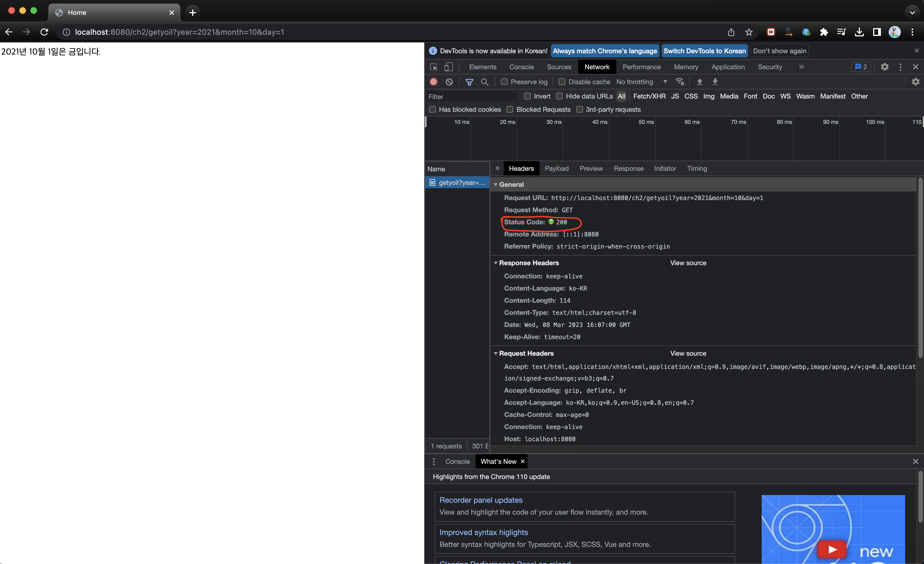Click the export HAR download icon
924x564 pixels.
pos(715,82)
